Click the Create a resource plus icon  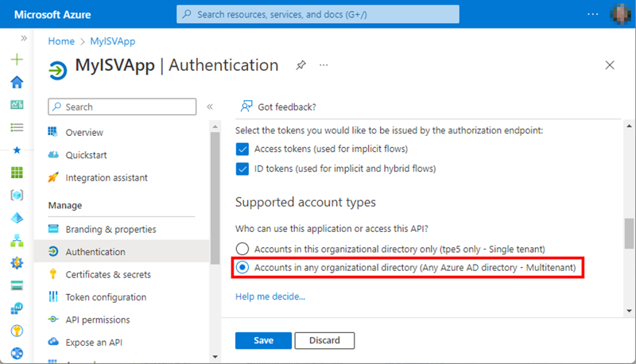[17, 60]
